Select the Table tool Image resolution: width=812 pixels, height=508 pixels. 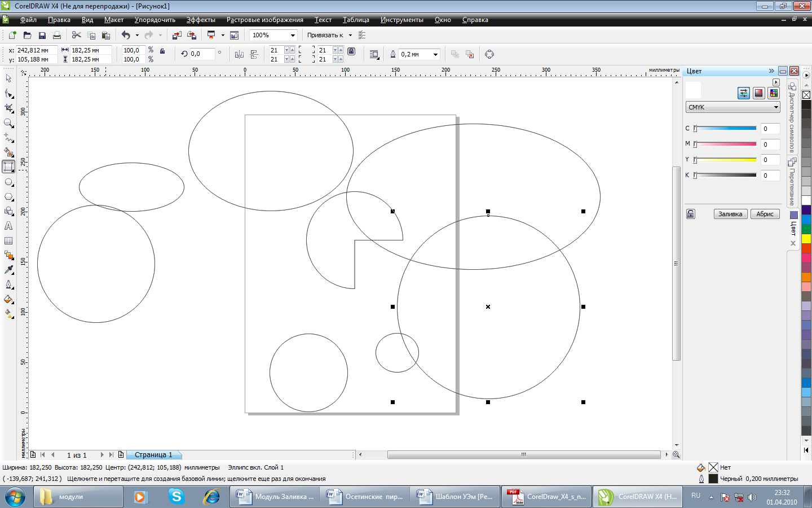(x=8, y=240)
